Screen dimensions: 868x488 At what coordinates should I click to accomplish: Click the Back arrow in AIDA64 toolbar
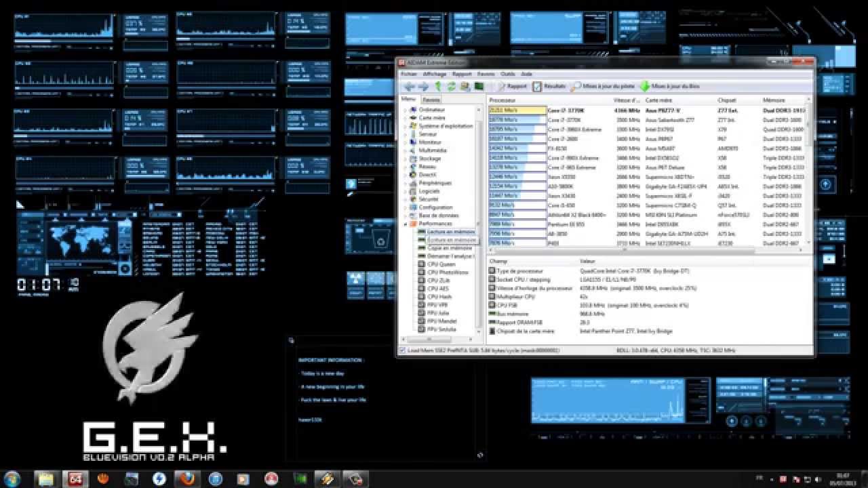point(409,87)
